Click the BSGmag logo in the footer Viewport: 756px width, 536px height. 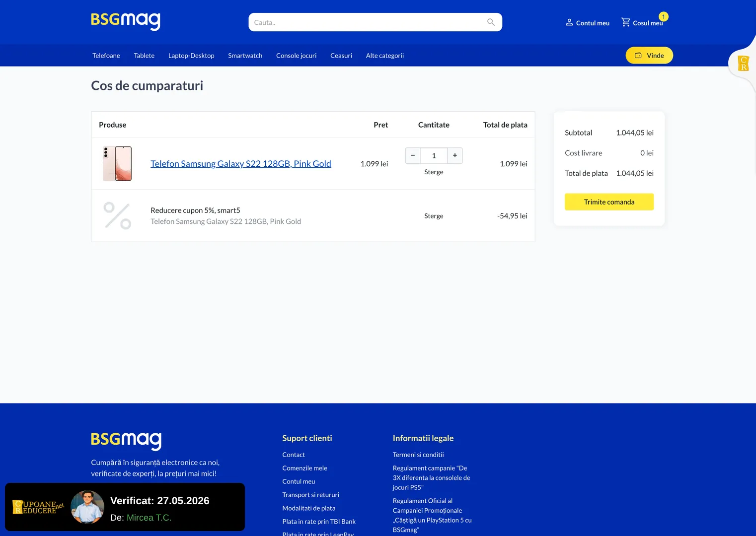tap(126, 441)
